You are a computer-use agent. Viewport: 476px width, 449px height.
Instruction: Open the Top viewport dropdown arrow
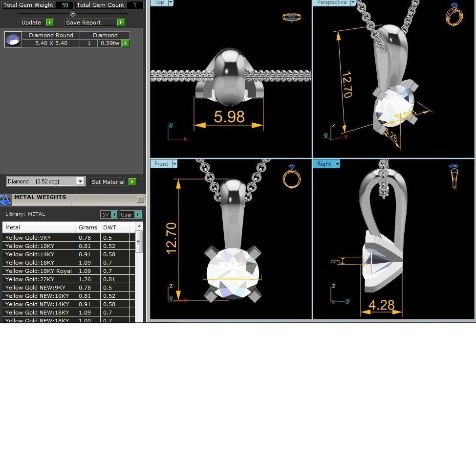[171, 2]
